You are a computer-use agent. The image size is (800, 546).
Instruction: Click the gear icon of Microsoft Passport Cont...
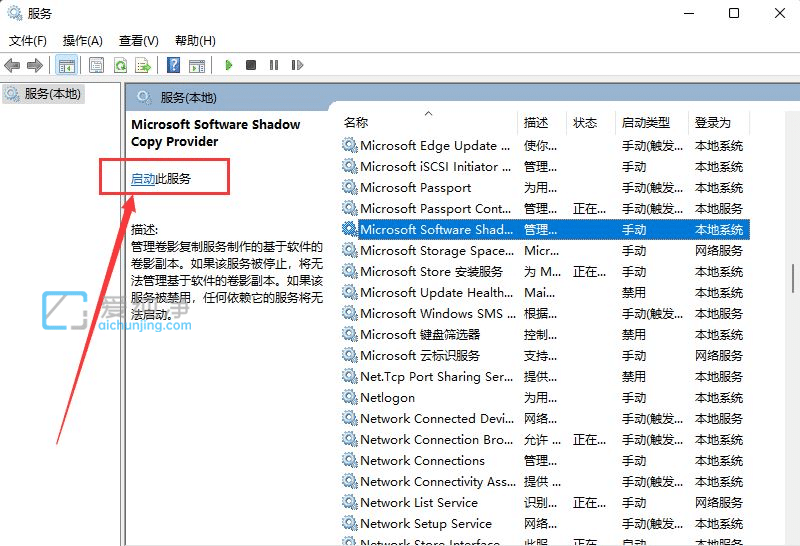pos(349,208)
